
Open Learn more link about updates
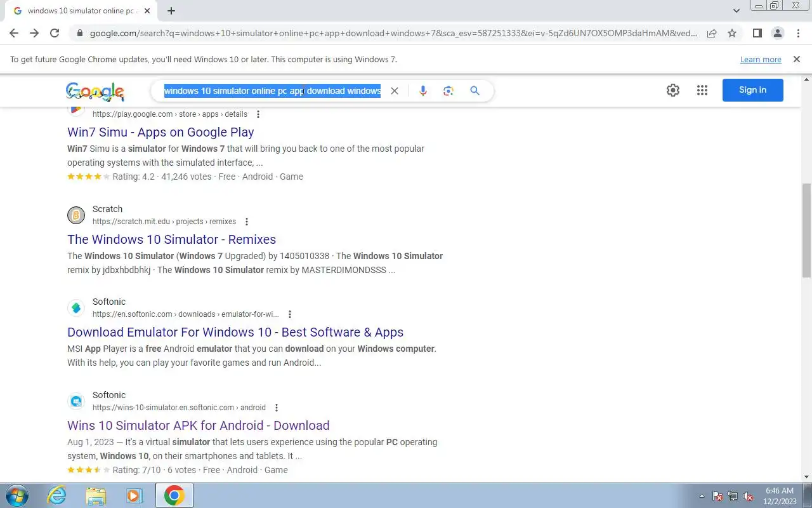click(x=761, y=59)
